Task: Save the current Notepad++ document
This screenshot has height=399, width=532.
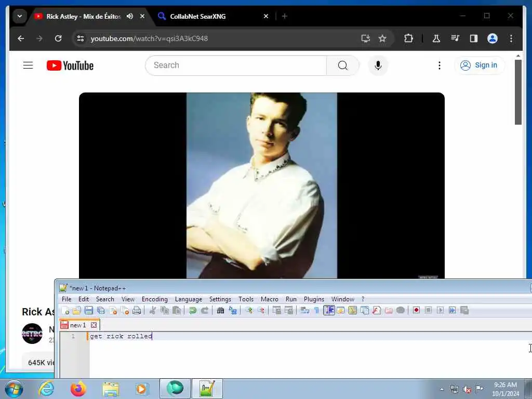Action: (x=89, y=311)
